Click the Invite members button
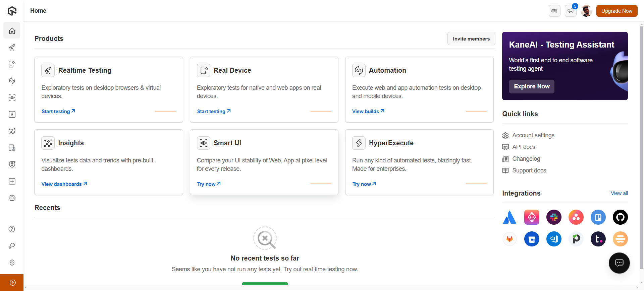Screen dimensions: 644x291 pos(471,39)
